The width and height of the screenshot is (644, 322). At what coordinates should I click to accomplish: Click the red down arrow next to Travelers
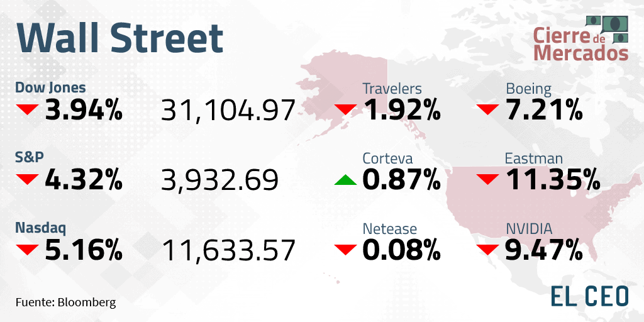[x=345, y=109]
